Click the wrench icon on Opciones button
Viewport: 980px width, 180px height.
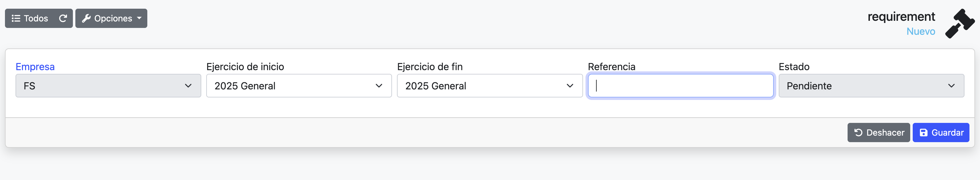point(87,18)
